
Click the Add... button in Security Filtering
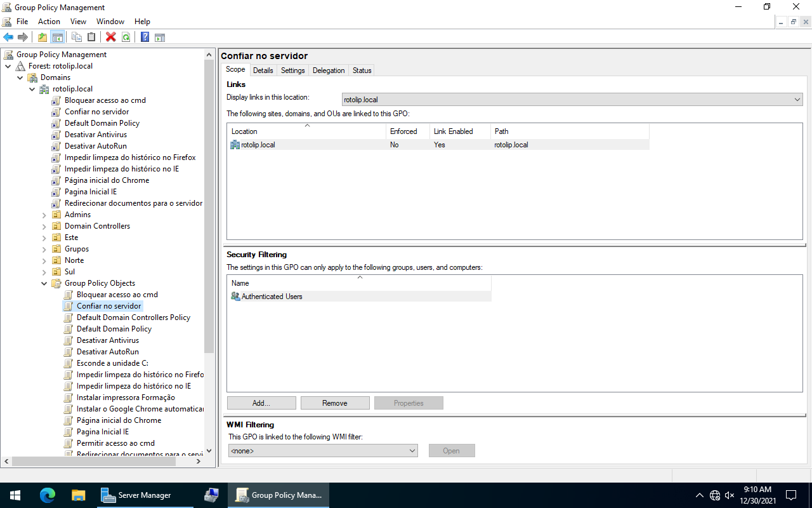click(x=261, y=403)
